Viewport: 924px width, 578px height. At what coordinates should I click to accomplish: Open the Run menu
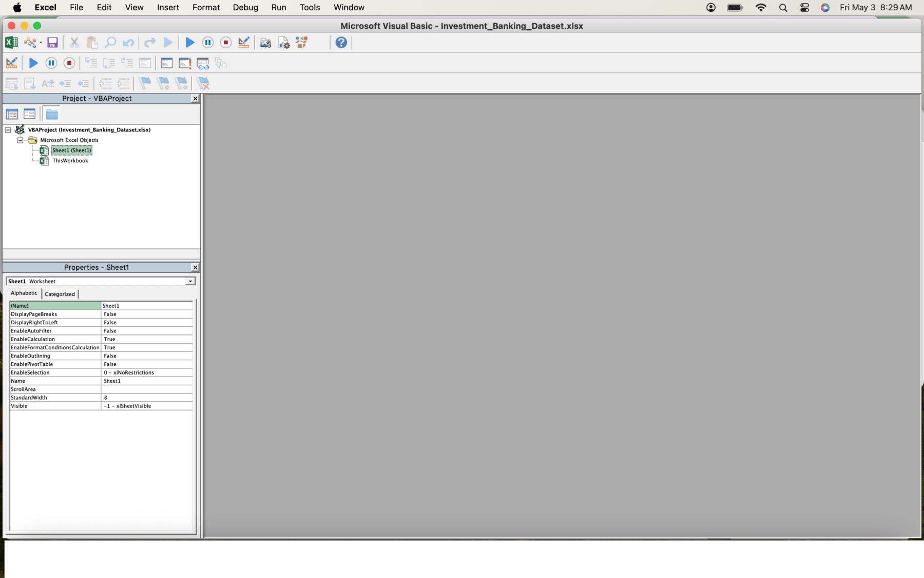coord(279,8)
